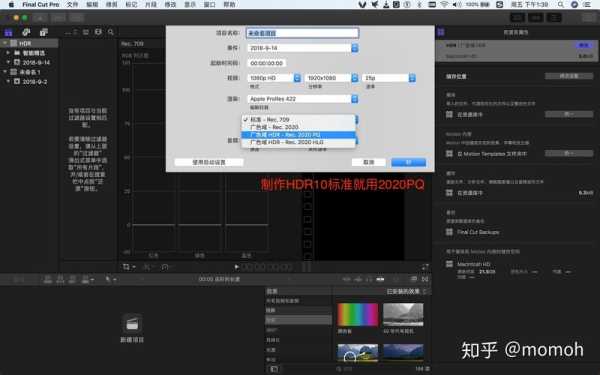Toggle the timeline skimming icon
This screenshot has height=375, width=600.
(x=346, y=279)
